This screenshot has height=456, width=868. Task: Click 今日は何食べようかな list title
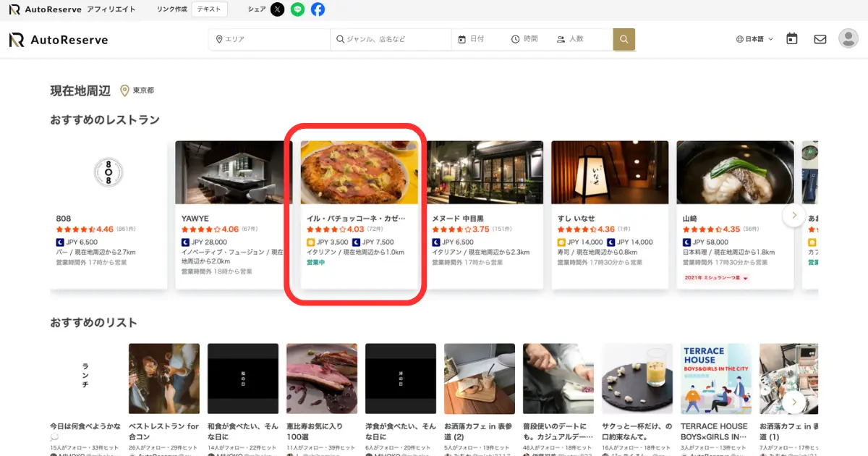[x=85, y=431]
